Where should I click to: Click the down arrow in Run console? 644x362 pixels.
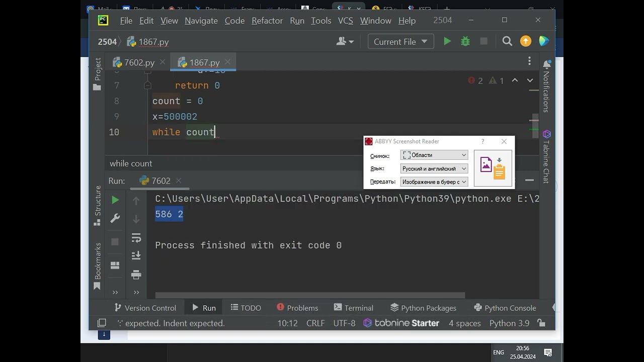pyautogui.click(x=136, y=219)
